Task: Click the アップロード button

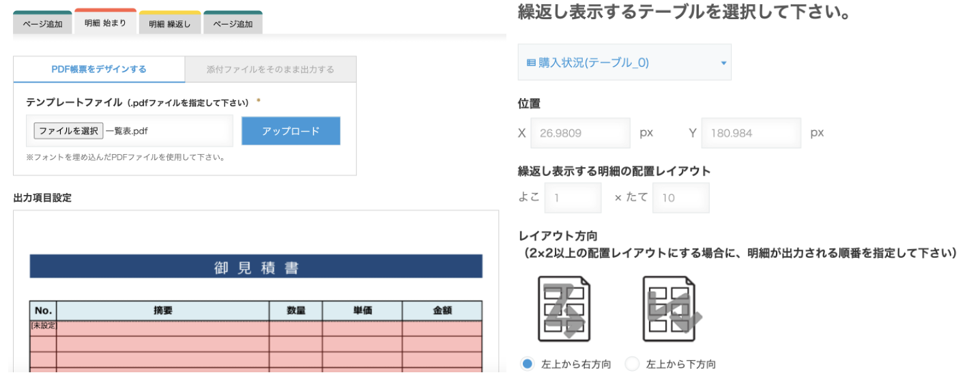Action: [x=291, y=131]
